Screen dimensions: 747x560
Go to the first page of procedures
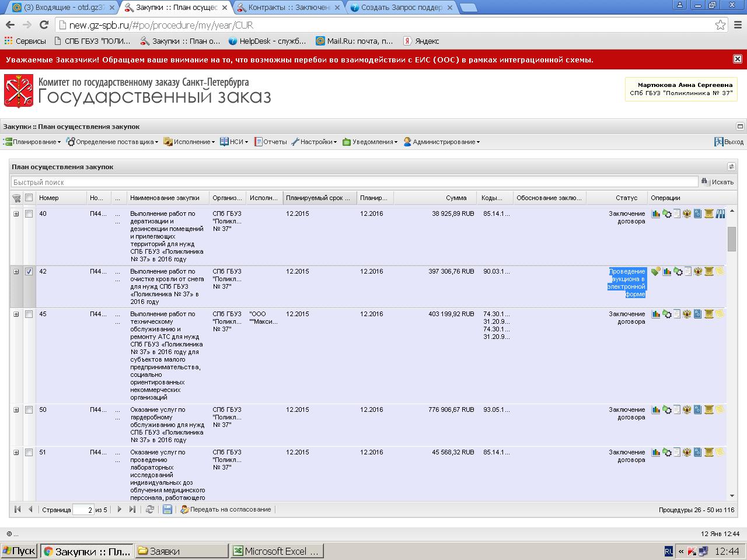click(18, 509)
